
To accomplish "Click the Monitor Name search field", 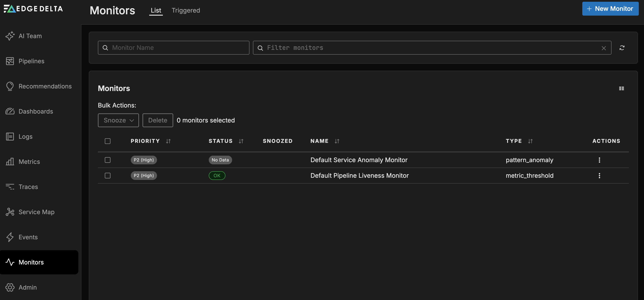I will point(173,47).
